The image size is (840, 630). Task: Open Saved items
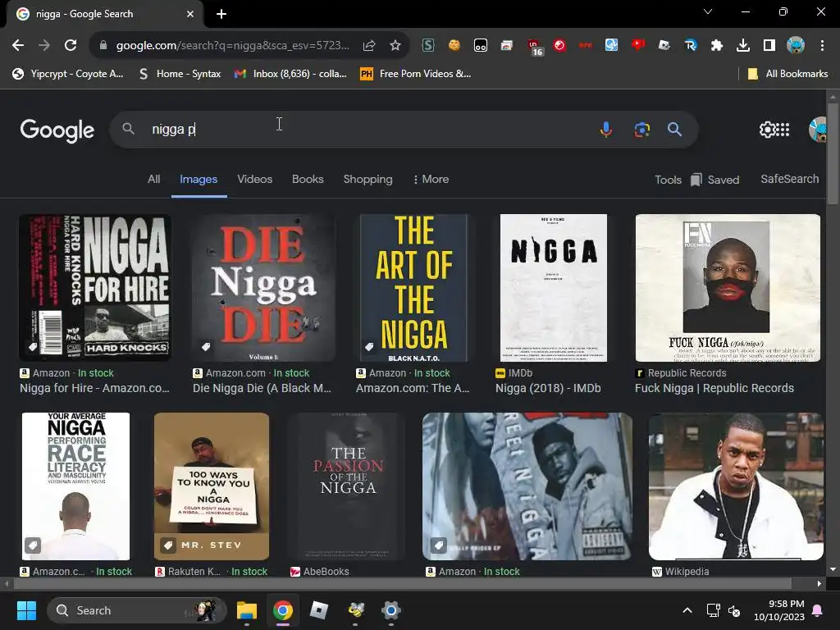[715, 180]
